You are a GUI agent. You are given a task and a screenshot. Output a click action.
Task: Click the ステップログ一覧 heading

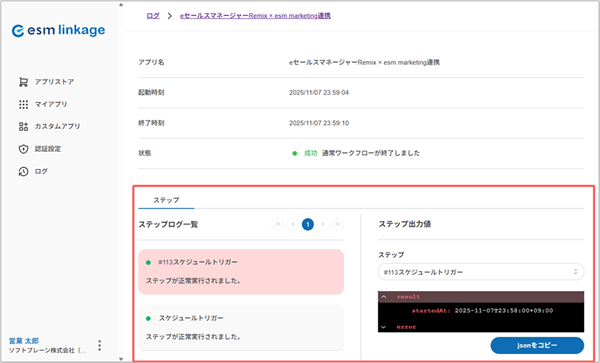[x=168, y=224]
